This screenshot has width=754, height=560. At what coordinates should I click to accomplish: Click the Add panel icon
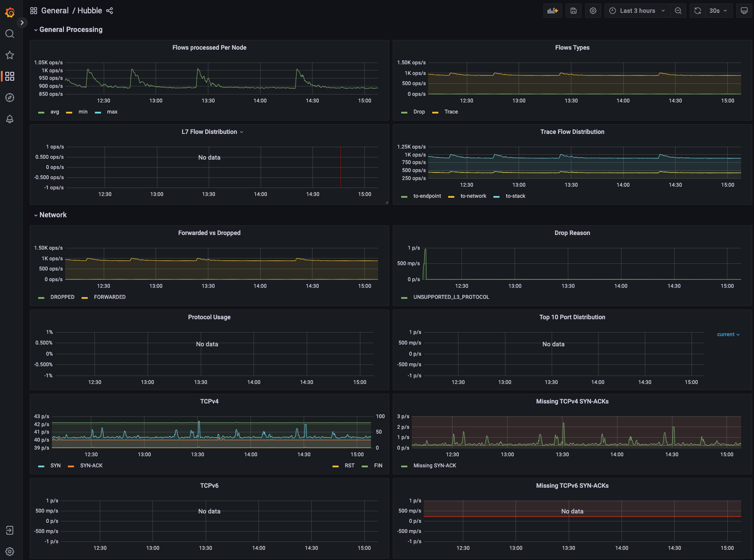point(552,11)
